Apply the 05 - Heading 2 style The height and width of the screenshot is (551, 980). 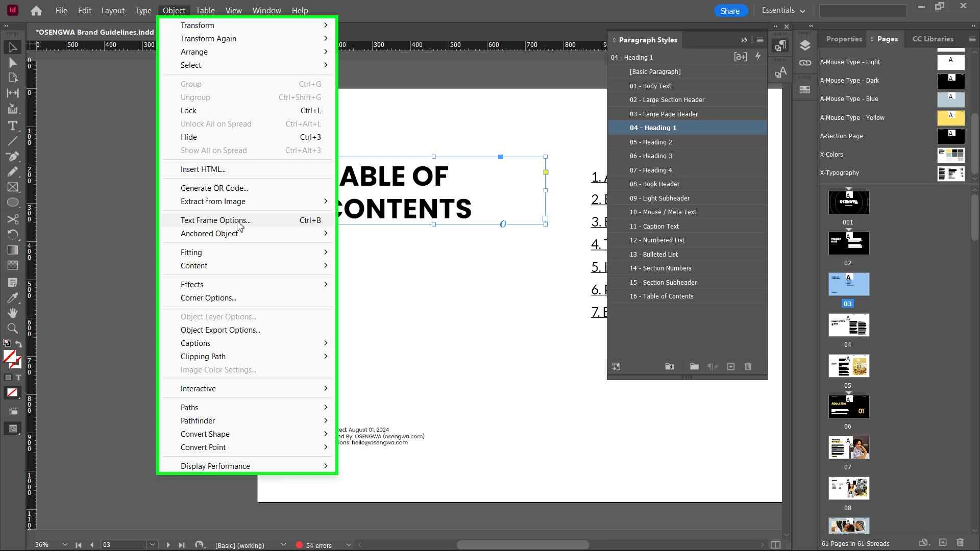(651, 142)
